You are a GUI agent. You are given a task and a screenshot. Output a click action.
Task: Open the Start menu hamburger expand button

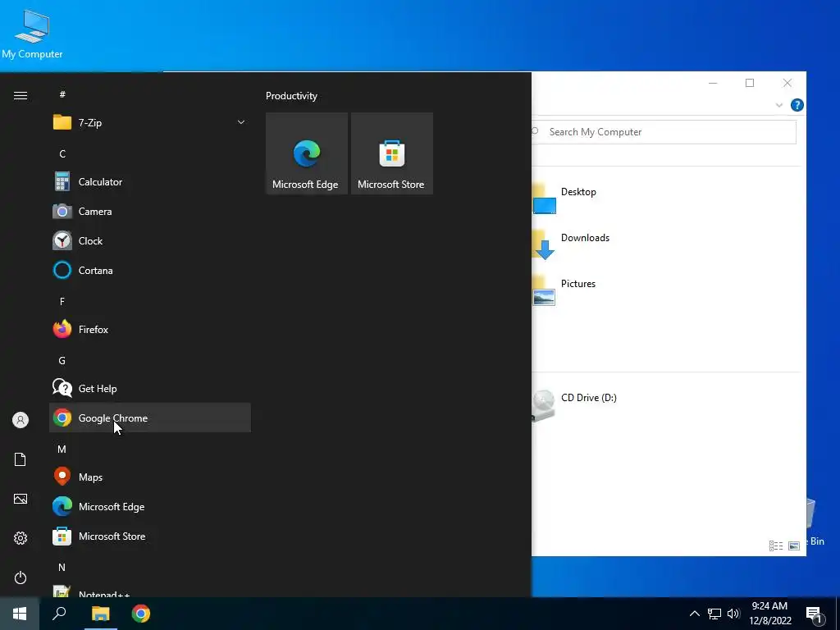tap(21, 95)
